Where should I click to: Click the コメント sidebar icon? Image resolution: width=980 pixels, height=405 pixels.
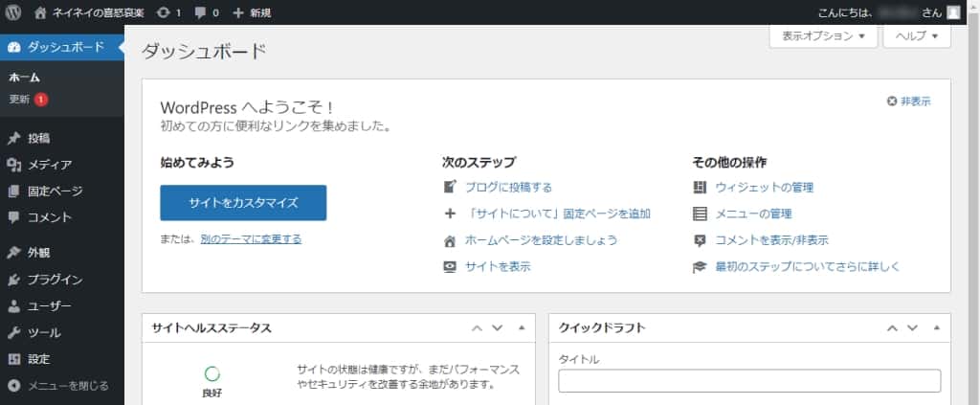[x=13, y=217]
